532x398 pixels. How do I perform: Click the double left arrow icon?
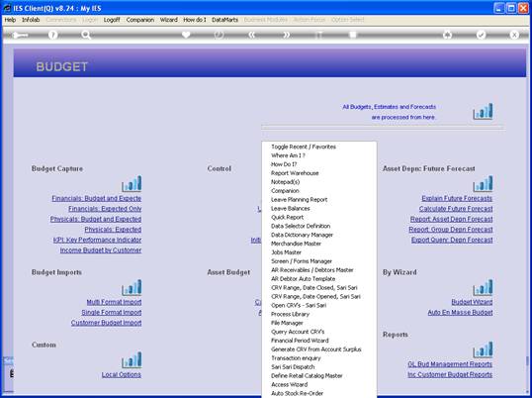pos(252,35)
